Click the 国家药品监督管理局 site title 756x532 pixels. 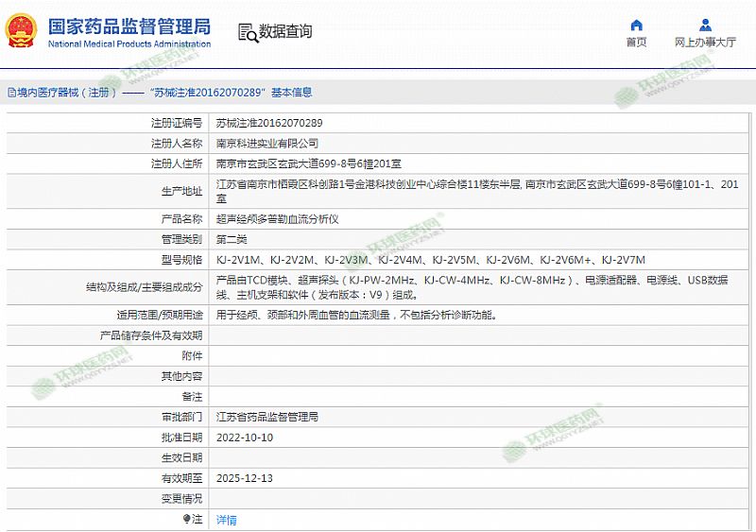pyautogui.click(x=129, y=26)
